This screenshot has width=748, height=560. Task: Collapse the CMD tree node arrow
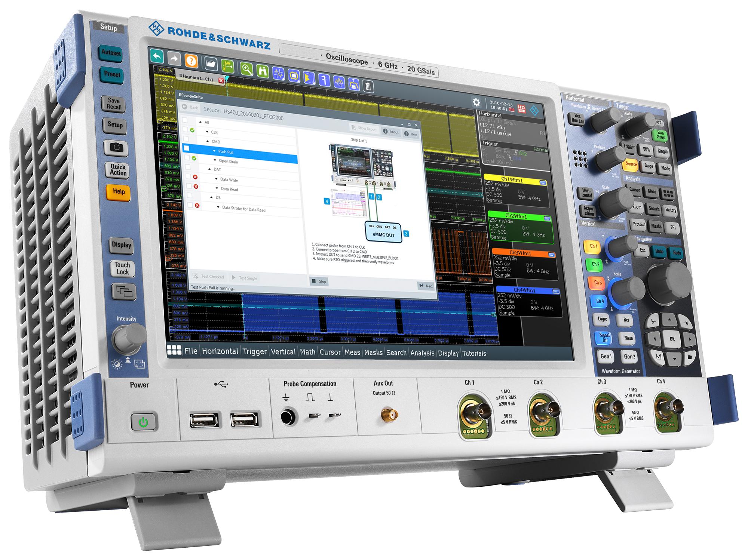208,141
